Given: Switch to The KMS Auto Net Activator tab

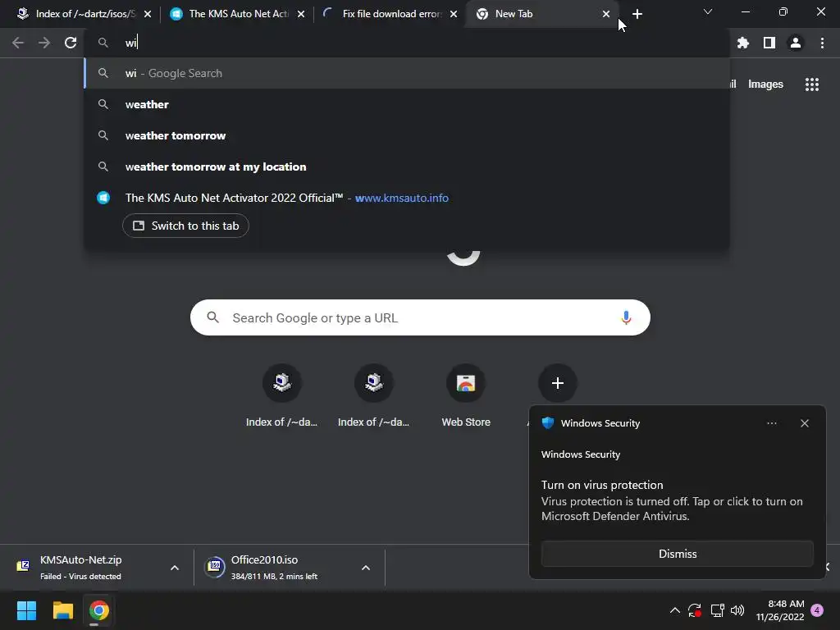Looking at the screenshot, I should (235, 14).
